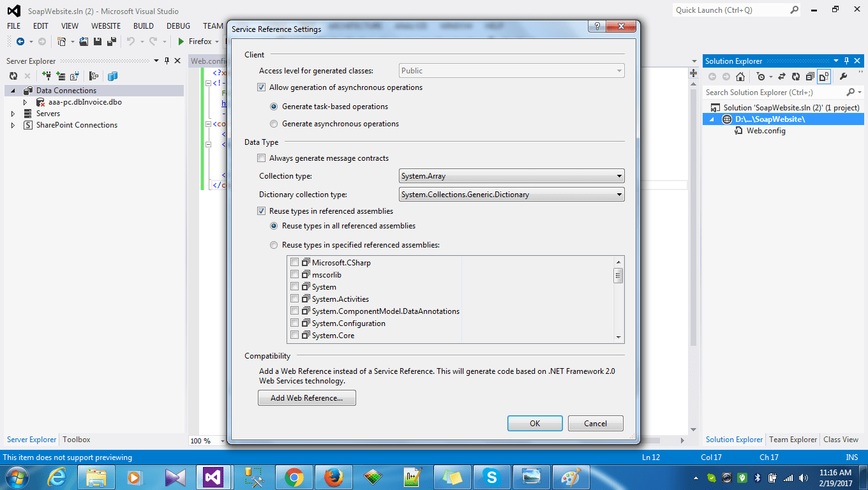Screen dimensions: 868x490
Task: Click Home icon in Solution Explorer
Action: click(x=740, y=77)
